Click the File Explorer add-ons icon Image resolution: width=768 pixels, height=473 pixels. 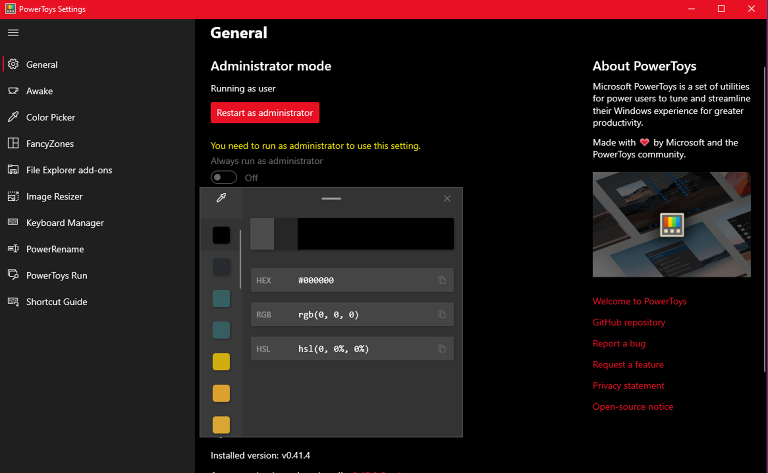(x=13, y=170)
